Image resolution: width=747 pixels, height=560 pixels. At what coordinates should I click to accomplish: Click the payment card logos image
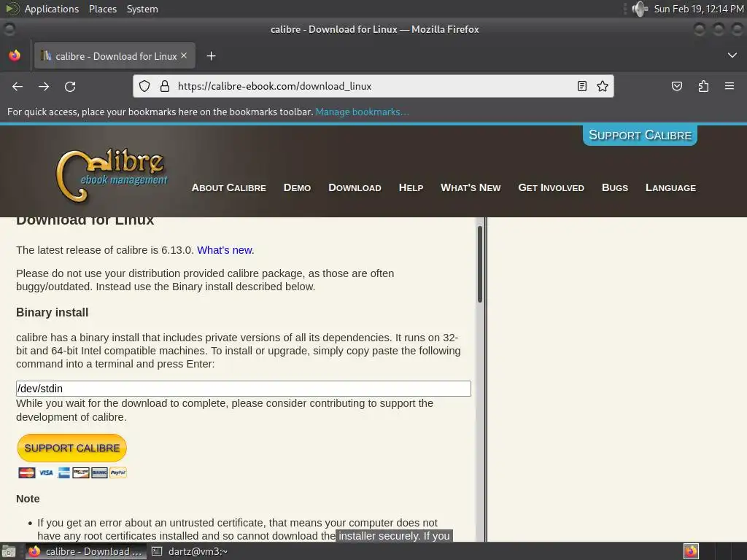coord(72,472)
